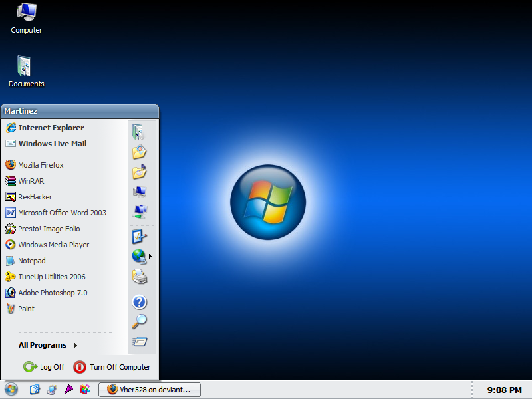
Task: Launch Windows Live Mail
Action: pos(46,144)
